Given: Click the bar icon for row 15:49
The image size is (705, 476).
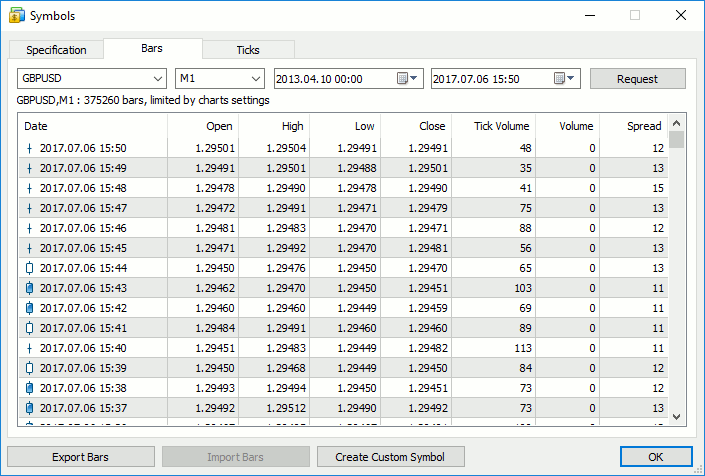Looking at the screenshot, I should tap(29, 168).
